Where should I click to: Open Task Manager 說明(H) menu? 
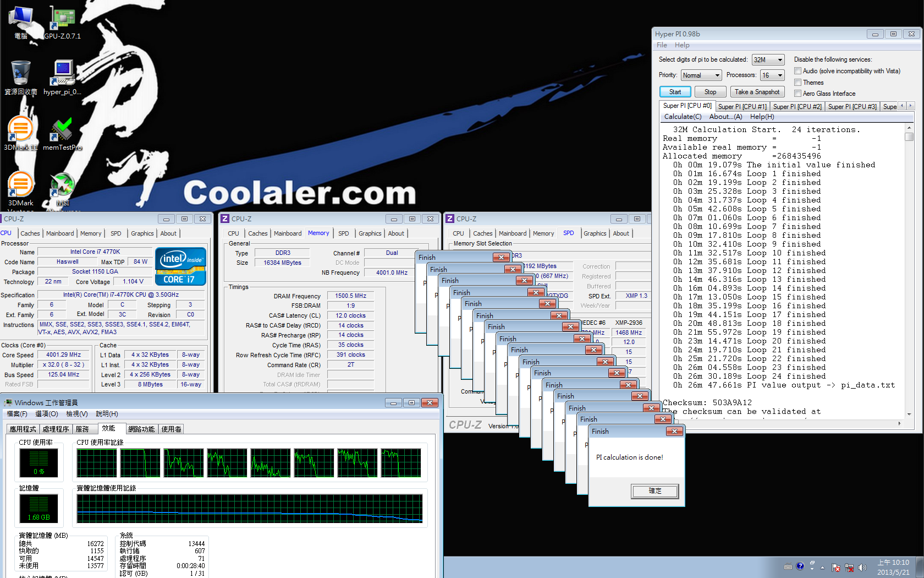pos(107,414)
